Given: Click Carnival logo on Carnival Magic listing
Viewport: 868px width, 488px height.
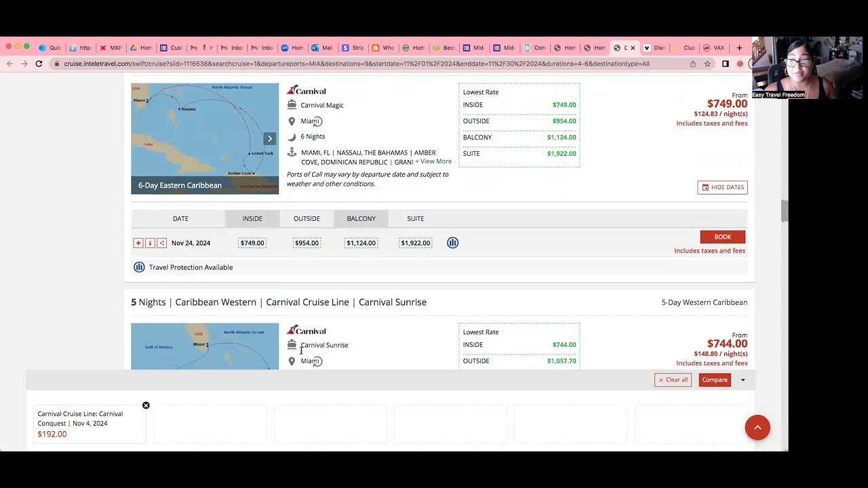Looking at the screenshot, I should coord(307,90).
